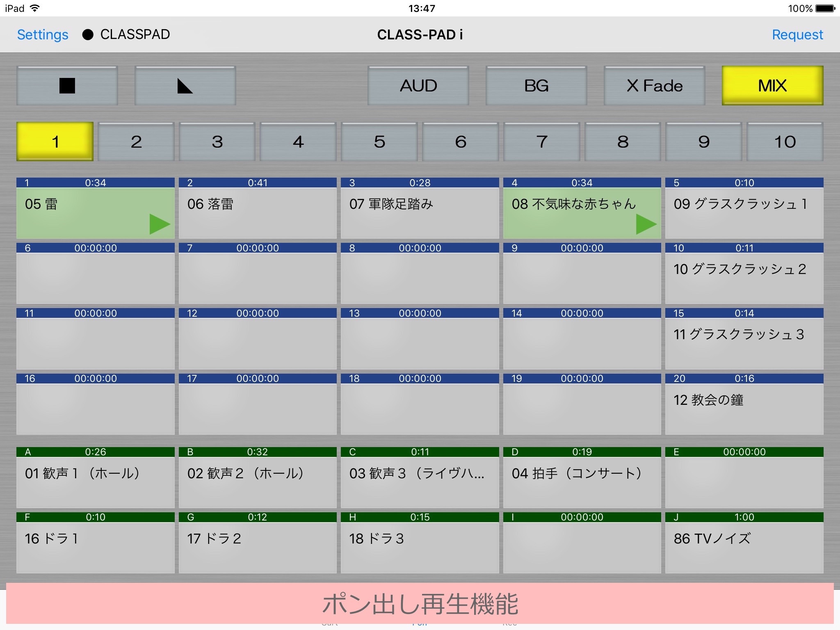Play pad 10 グラスクラッシュ 2
840x630 pixels.
coord(744,273)
